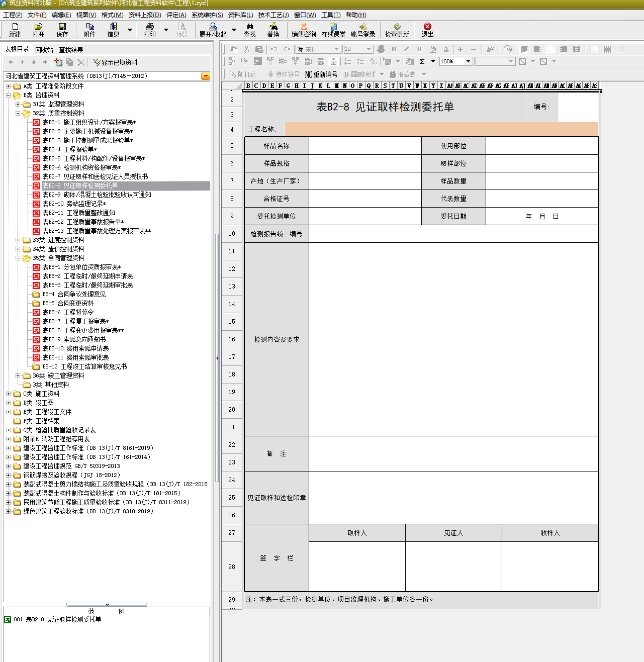Click the 编号 value cell
The image size is (644, 662).
coord(578,107)
